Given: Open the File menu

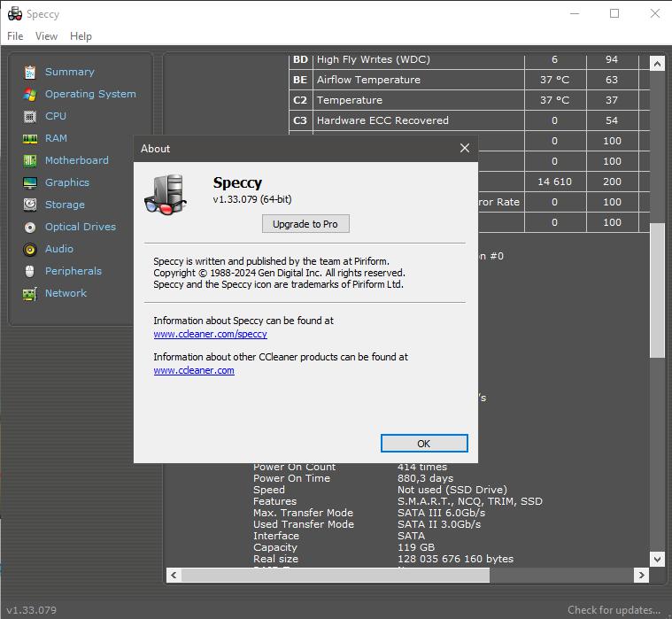Looking at the screenshot, I should (15, 36).
